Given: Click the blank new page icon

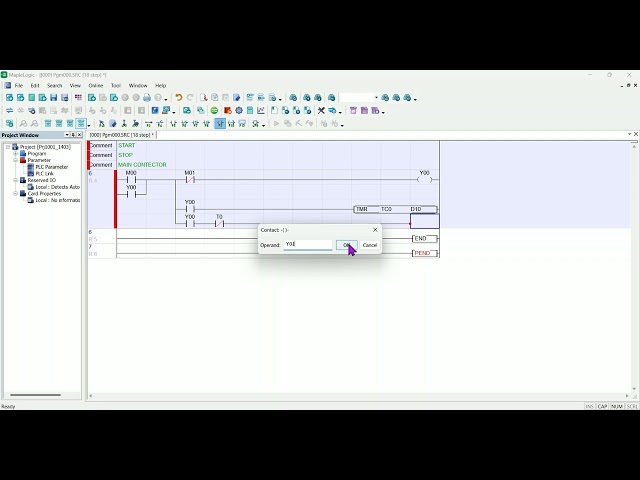Looking at the screenshot, I should [x=274, y=111].
